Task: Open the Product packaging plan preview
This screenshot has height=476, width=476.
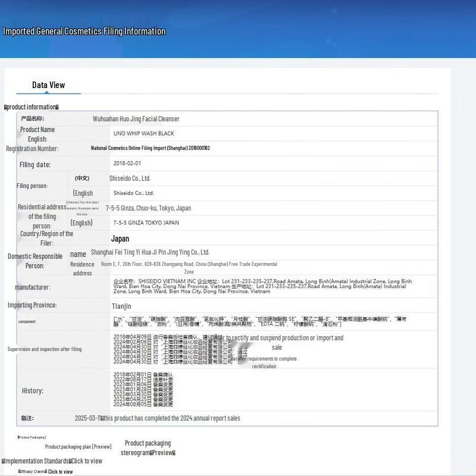Action: (x=78, y=446)
